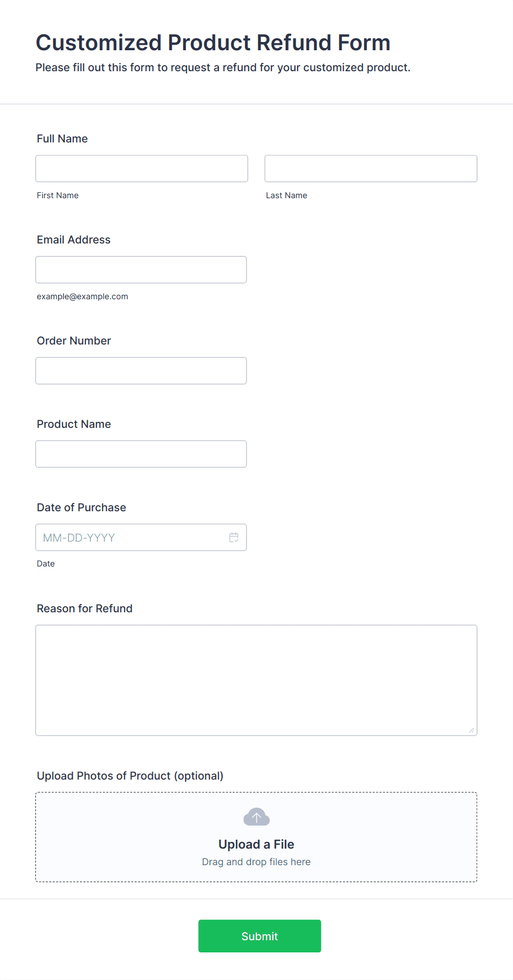Viewport: 513px width, 980px height.
Task: Click the Reason for Refund label
Action: tap(85, 608)
